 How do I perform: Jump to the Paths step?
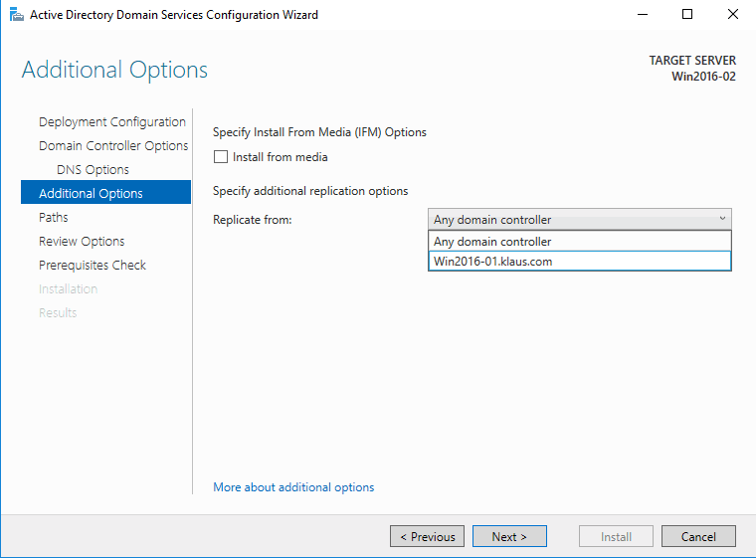pyautogui.click(x=54, y=218)
